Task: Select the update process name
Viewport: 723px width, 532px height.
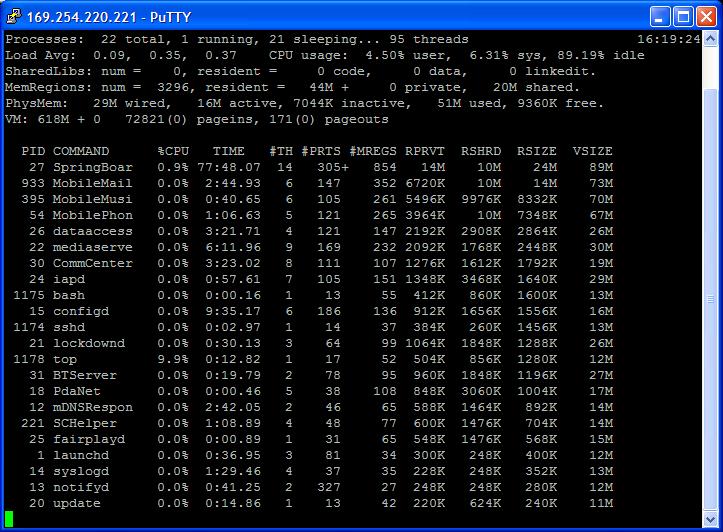Action: click(x=77, y=503)
